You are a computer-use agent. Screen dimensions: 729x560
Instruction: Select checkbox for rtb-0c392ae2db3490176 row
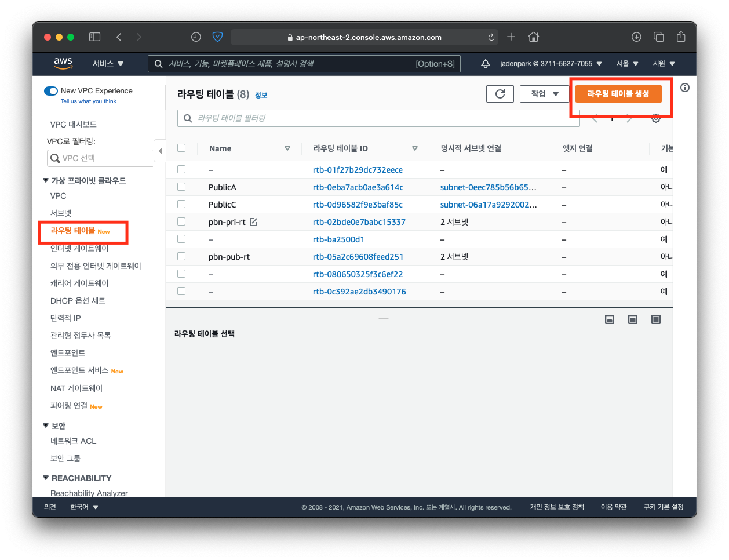pyautogui.click(x=181, y=291)
